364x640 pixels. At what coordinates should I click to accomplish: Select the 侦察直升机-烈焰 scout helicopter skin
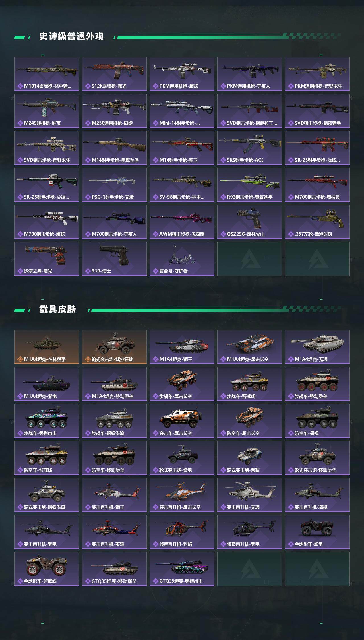point(182,532)
